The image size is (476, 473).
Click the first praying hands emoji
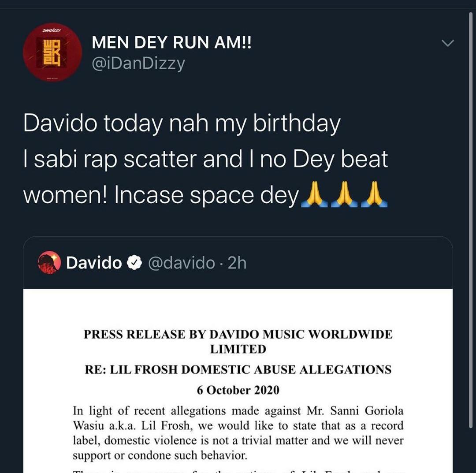tap(314, 194)
